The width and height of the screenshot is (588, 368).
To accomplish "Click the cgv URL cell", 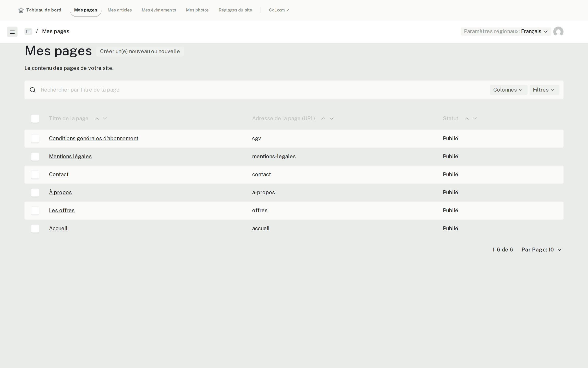I will tap(257, 139).
